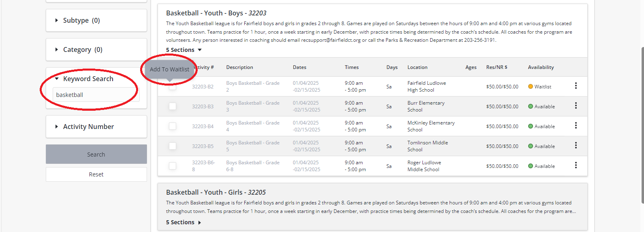
Task: Click the Reset button
Action: coord(96,174)
